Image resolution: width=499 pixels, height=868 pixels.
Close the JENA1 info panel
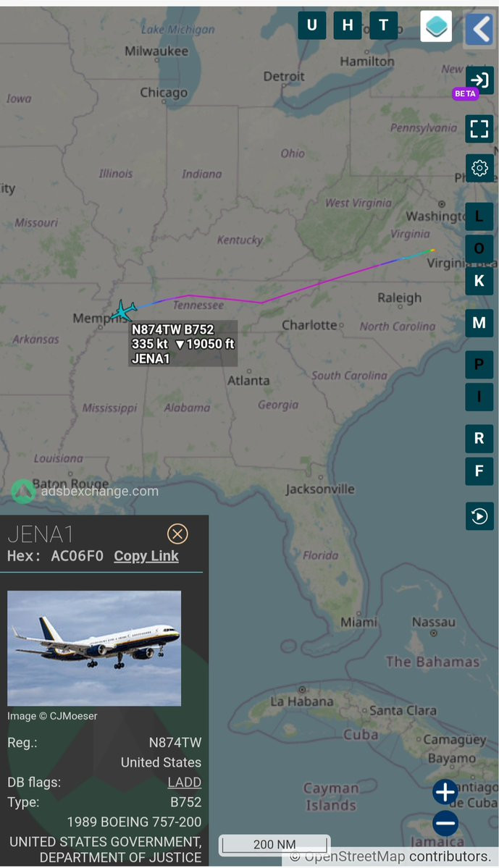click(177, 534)
